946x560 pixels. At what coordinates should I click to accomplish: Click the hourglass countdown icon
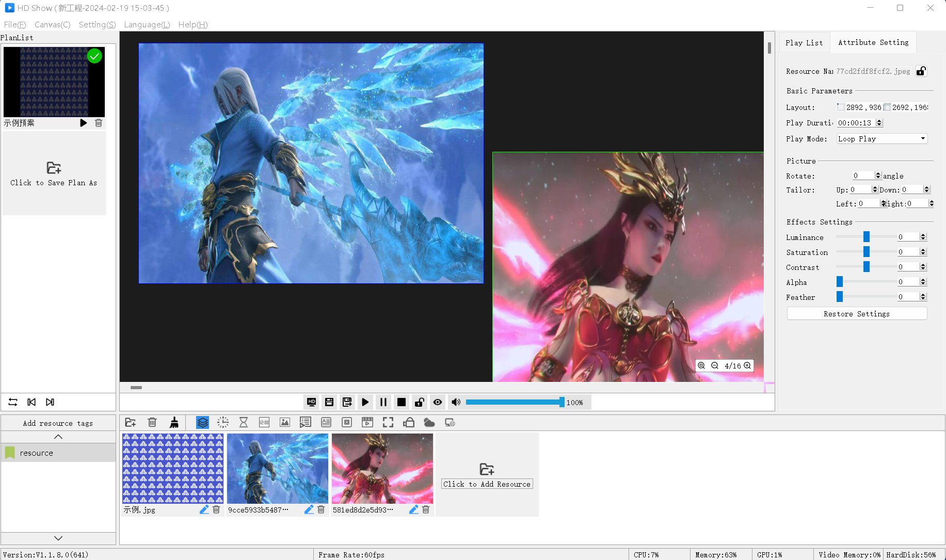pos(244,423)
